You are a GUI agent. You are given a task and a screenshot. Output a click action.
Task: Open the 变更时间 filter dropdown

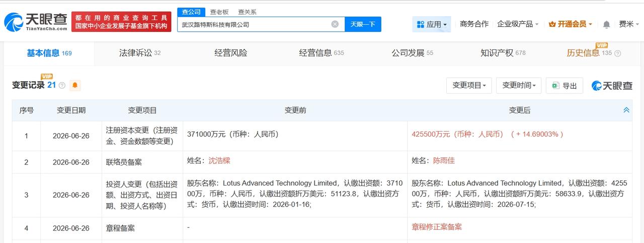click(519, 86)
